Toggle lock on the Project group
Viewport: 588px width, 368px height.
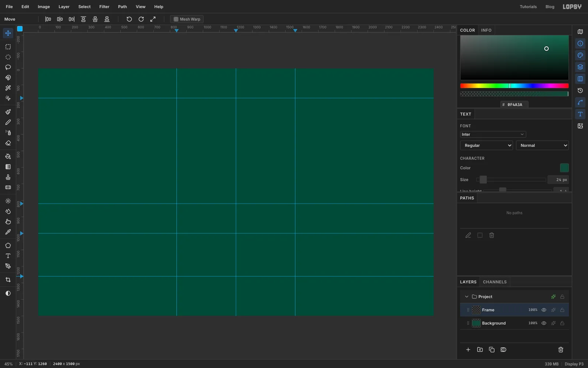(562, 297)
